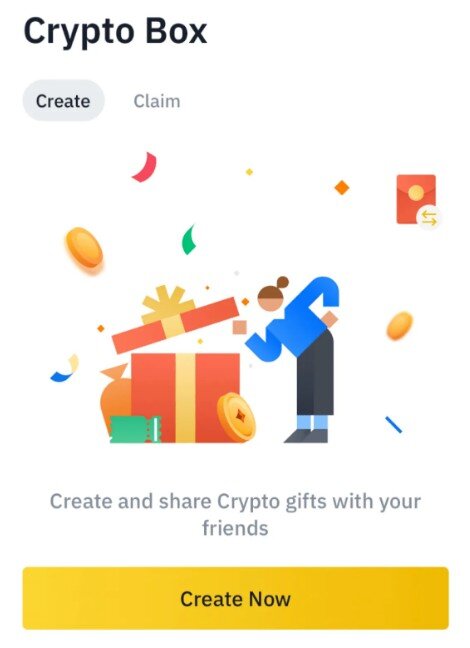
Task: Tap the Create Now button
Action: 235,598
